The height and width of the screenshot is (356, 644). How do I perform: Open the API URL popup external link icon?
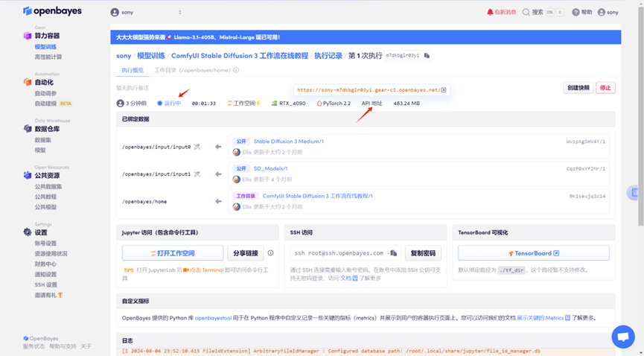pyautogui.click(x=444, y=90)
